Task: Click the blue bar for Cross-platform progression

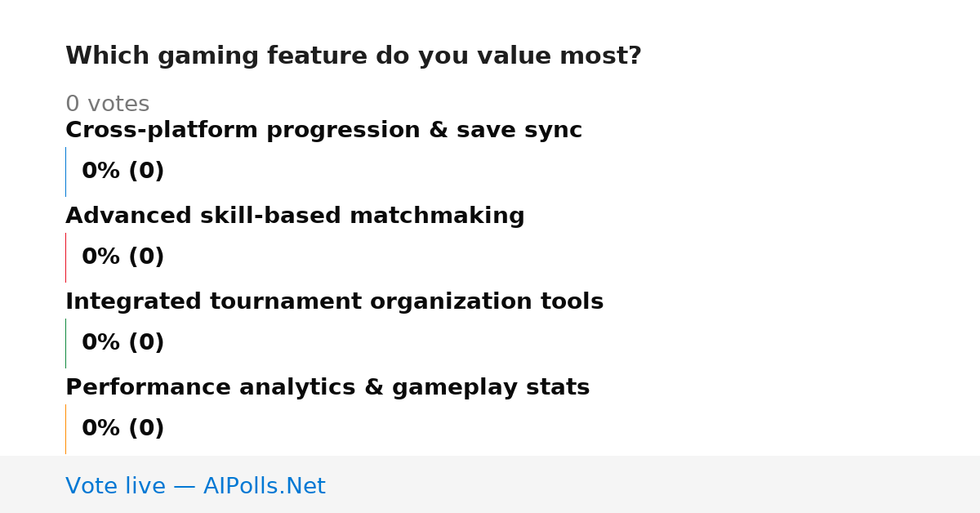Action: [65, 172]
